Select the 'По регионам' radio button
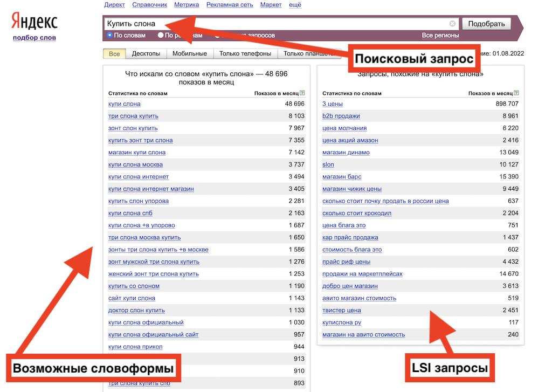This screenshot has width=552, height=392. tap(161, 35)
